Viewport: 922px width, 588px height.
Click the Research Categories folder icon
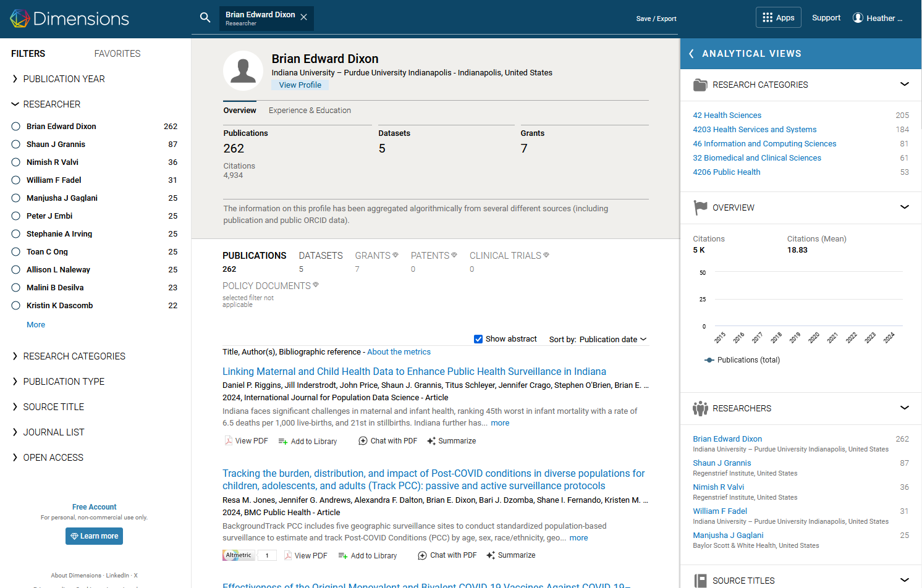pyautogui.click(x=700, y=85)
